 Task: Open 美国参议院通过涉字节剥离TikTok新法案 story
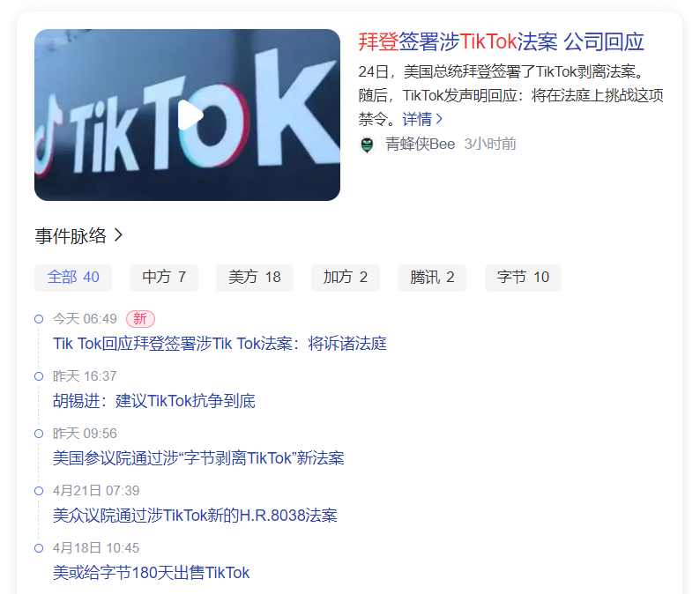point(198,458)
